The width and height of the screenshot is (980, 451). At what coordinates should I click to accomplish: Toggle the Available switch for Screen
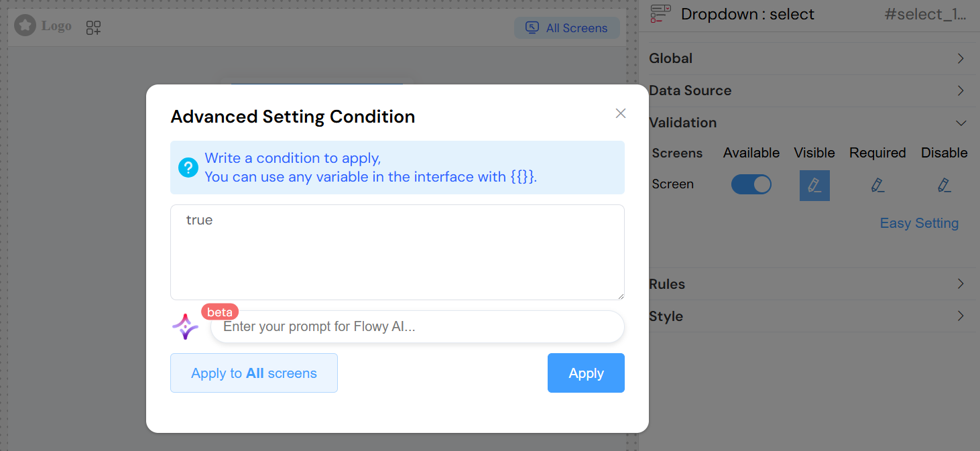click(x=751, y=184)
